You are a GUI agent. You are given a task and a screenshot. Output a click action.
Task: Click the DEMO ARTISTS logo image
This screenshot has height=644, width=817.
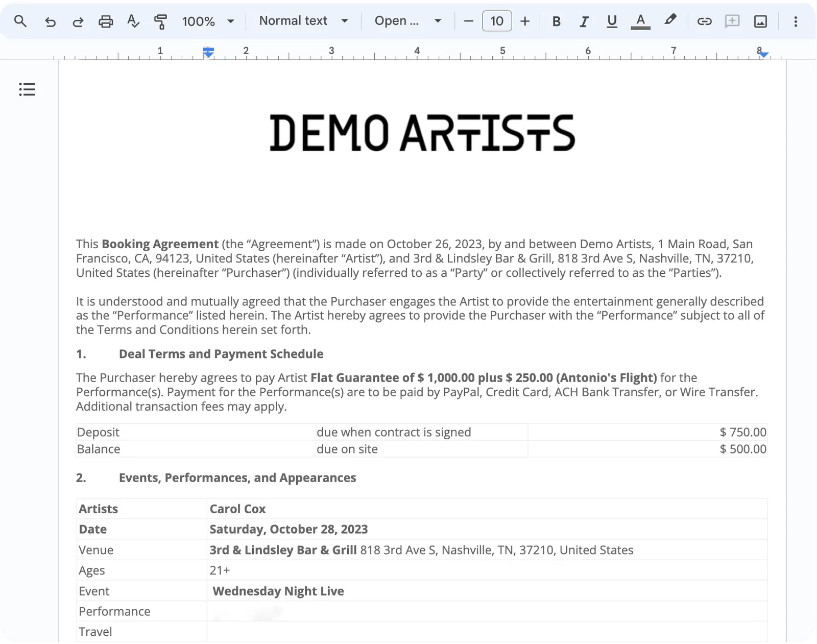(422, 133)
